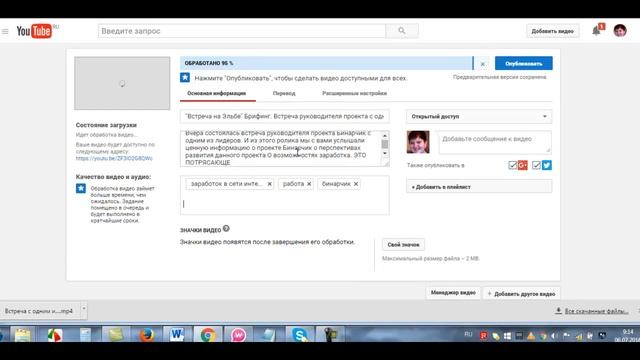The height and width of the screenshot is (360, 640).
Task: Click the description scrollbar down arrow
Action: pos(384,153)
